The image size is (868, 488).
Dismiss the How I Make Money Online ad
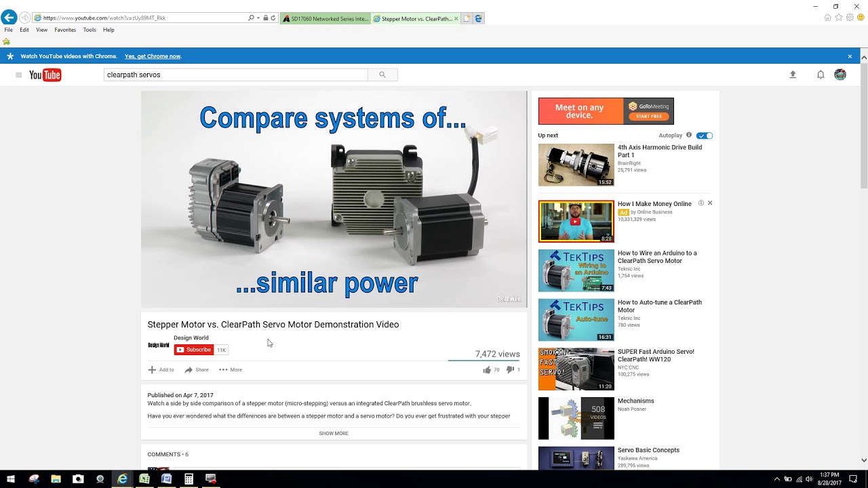pyautogui.click(x=710, y=203)
